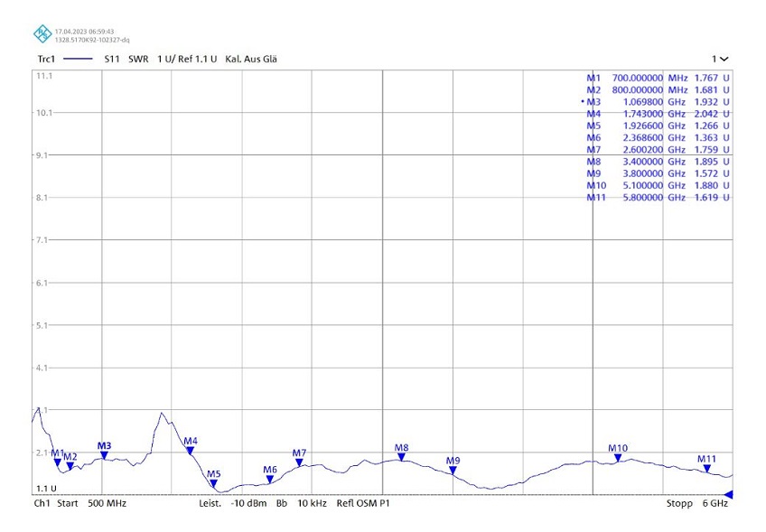Viewport: 766px width, 532px height.
Task: Click the M2 800.000000 MHz marker readout
Action: [x=658, y=90]
